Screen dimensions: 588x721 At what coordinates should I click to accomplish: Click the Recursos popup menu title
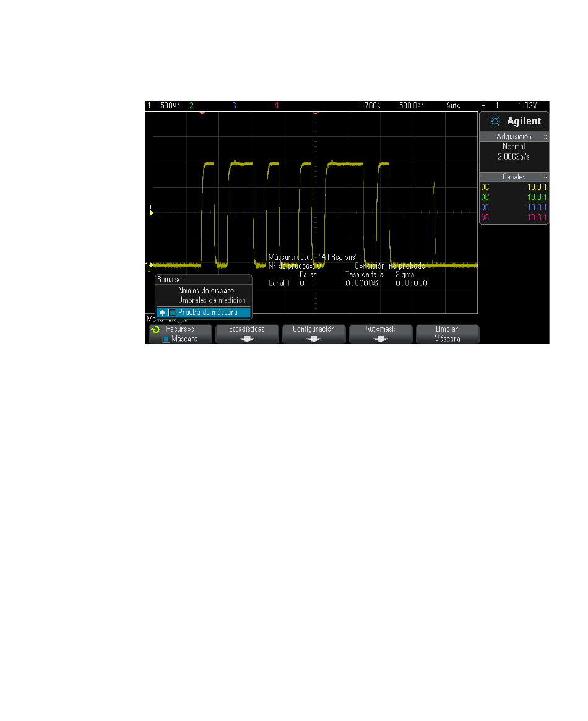coord(171,280)
